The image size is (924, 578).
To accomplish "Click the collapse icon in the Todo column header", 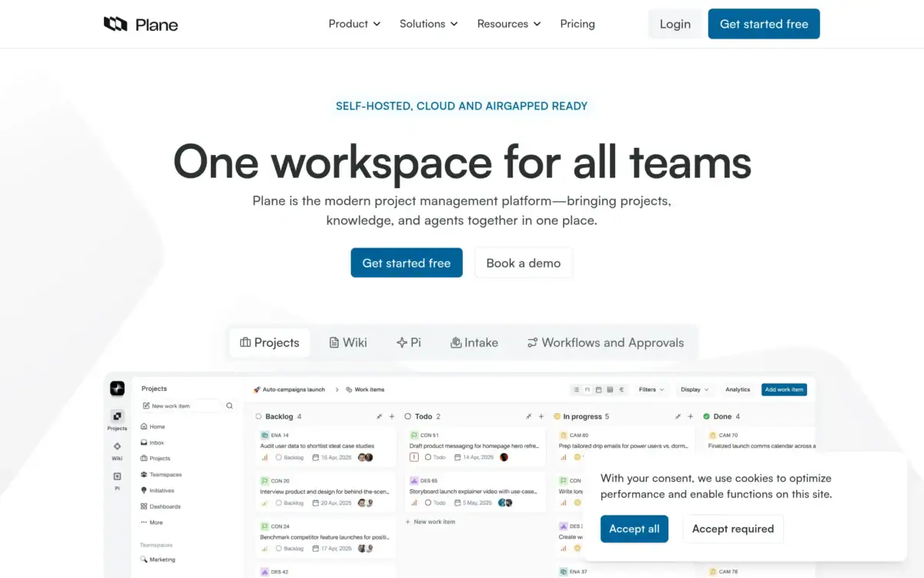I will pos(528,417).
